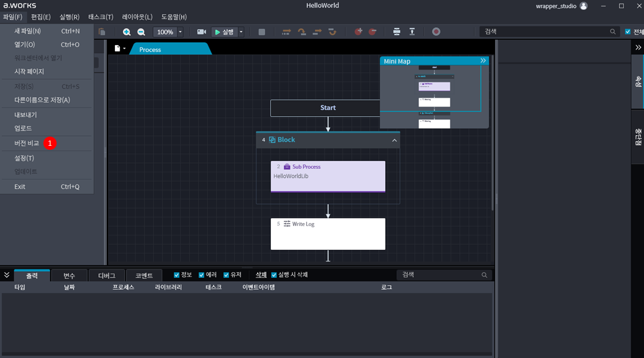This screenshot has width=644, height=358.
Task: Click the video camera record icon
Action: 202,32
